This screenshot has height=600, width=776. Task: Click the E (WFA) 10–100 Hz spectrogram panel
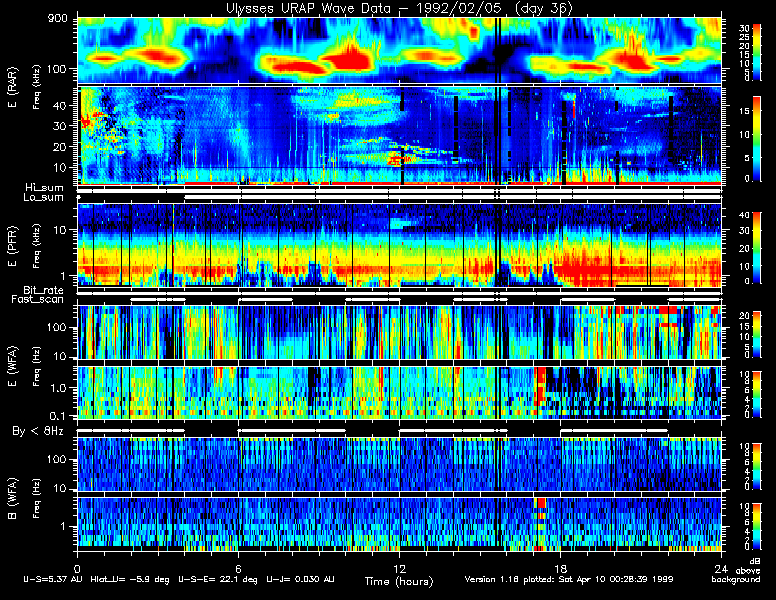point(399,332)
